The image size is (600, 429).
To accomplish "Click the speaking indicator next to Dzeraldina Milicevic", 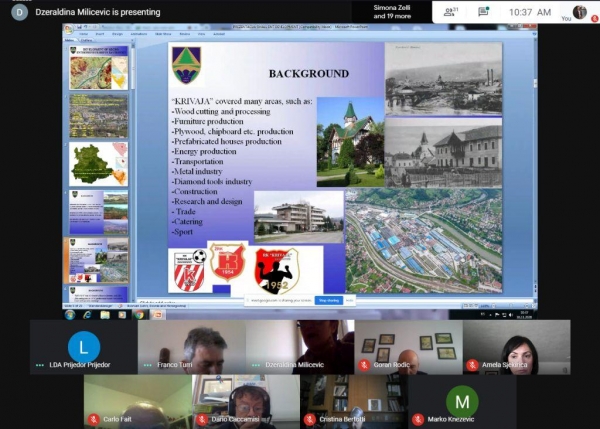I will click(x=256, y=365).
